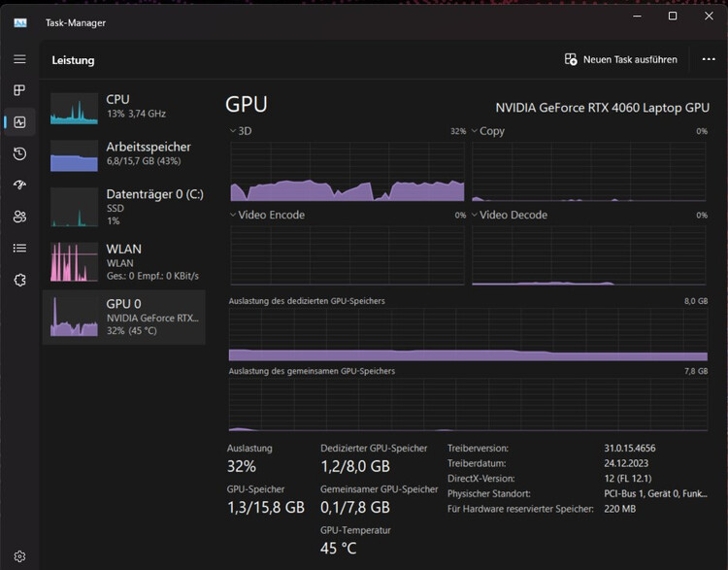Click the 0,1/7,8 GB shared memory value
This screenshot has height=570, width=728.
355,507
